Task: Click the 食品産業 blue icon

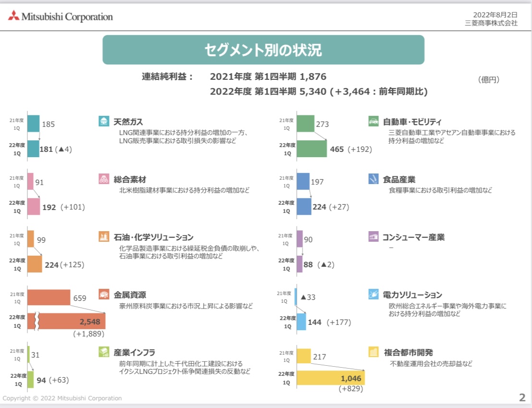Action: click(x=374, y=179)
